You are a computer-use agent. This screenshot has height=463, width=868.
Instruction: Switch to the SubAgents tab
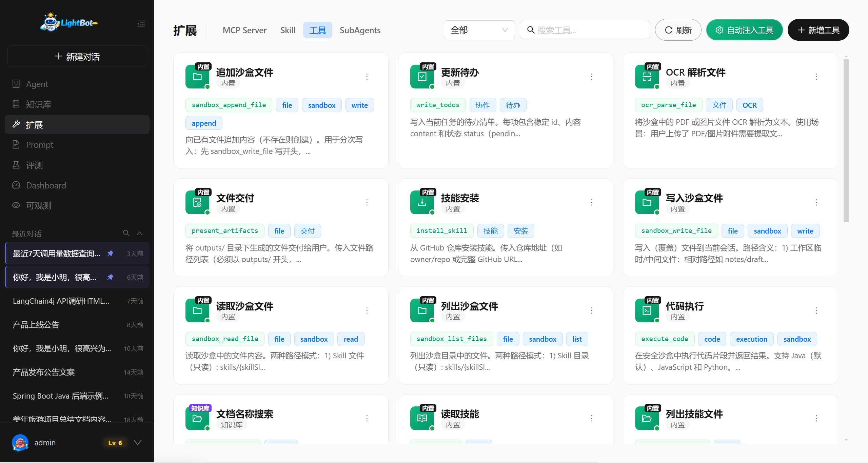coord(360,30)
